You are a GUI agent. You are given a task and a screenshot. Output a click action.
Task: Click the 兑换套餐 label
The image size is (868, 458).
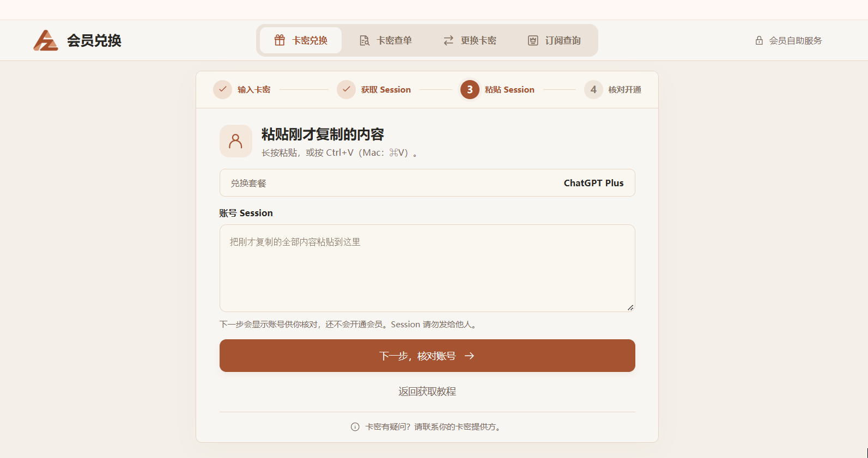point(248,183)
